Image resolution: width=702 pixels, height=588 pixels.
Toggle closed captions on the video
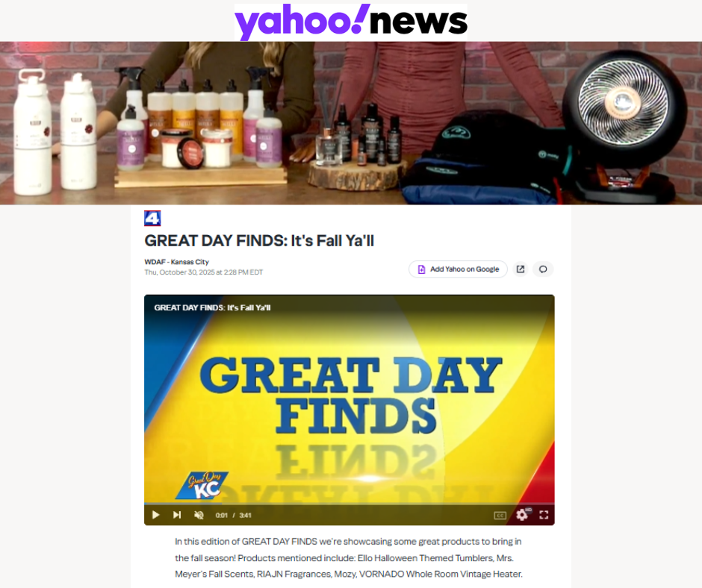(500, 516)
